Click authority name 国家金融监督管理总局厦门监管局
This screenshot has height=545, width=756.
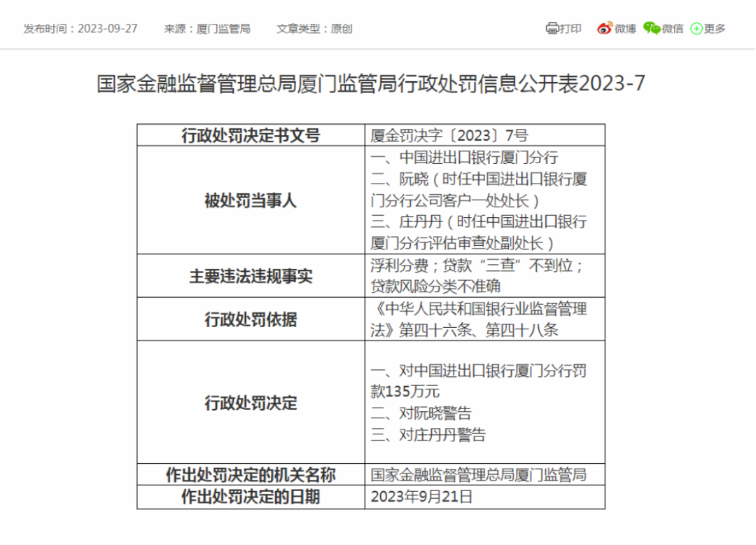(479, 475)
